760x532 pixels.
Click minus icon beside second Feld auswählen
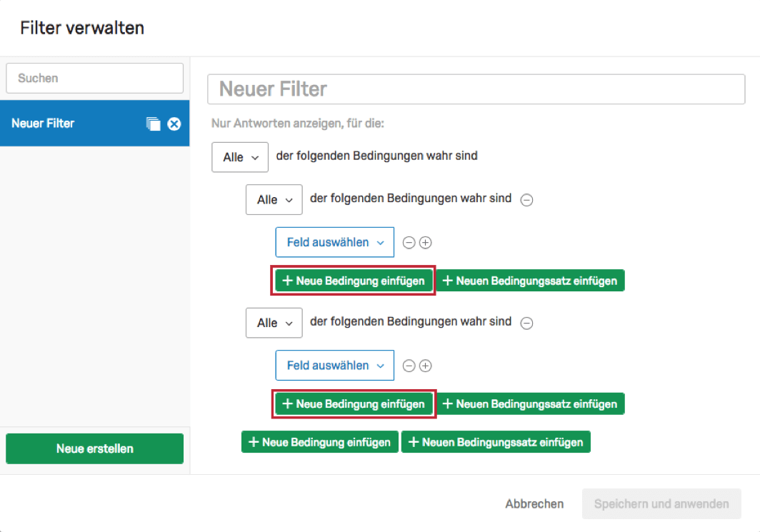point(409,366)
